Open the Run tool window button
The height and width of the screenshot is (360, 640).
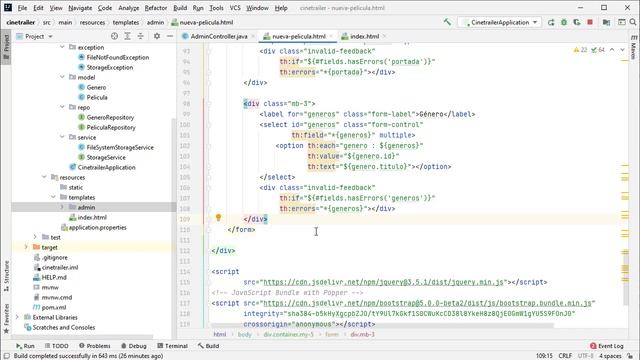(x=25, y=346)
